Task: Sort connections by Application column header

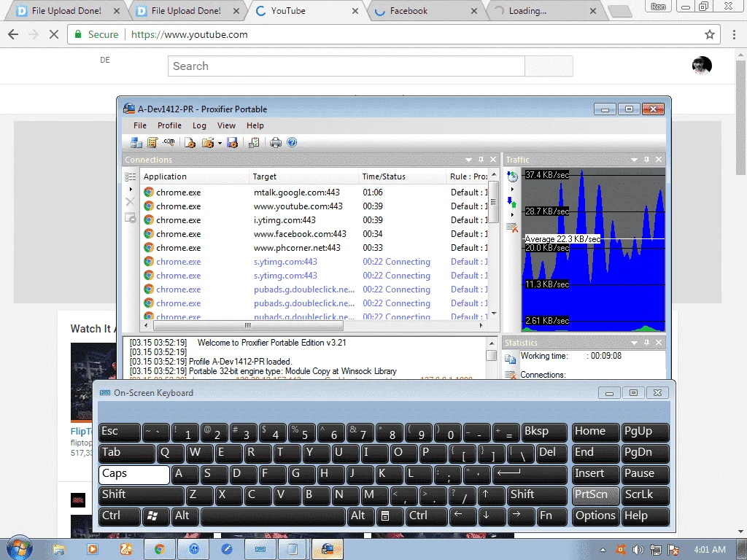Action: [194, 176]
